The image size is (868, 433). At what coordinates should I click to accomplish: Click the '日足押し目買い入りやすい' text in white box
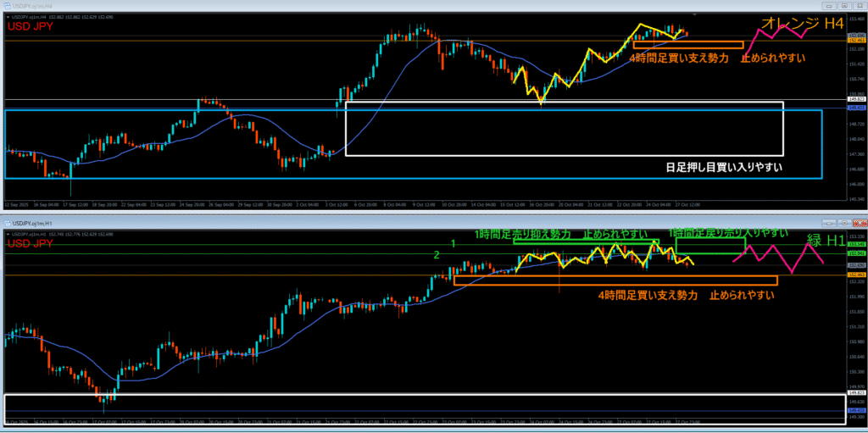click(x=723, y=168)
